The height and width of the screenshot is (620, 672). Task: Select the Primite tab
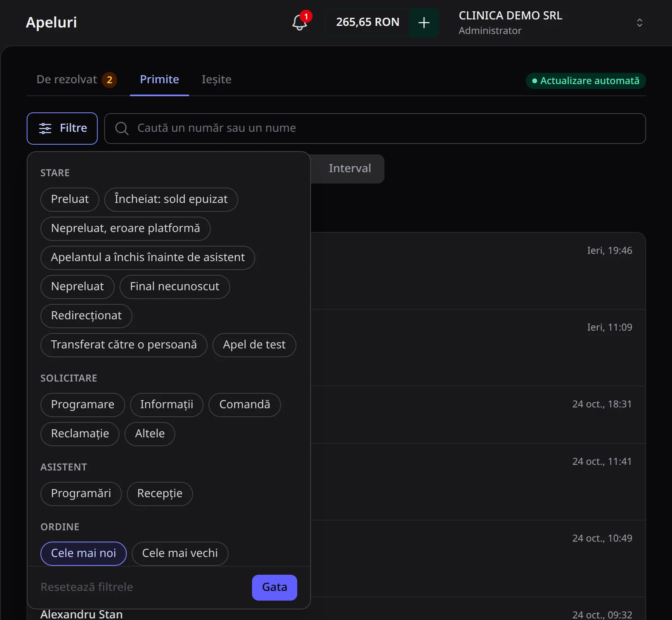click(160, 80)
